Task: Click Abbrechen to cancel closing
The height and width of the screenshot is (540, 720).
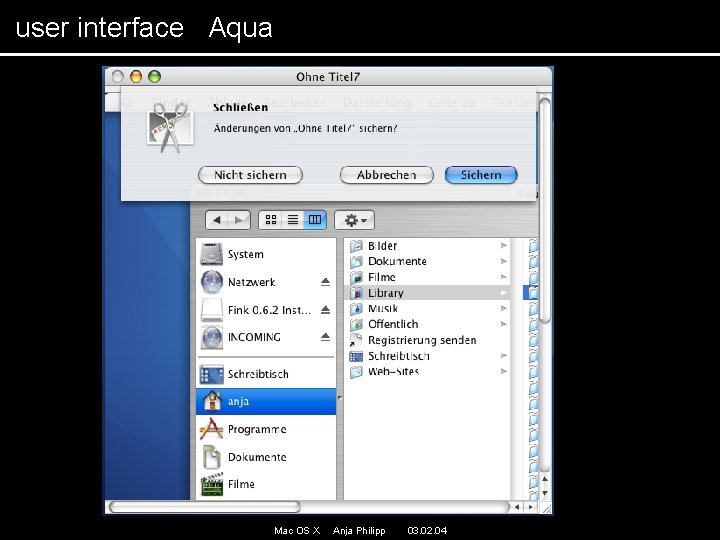Action: 387,175
